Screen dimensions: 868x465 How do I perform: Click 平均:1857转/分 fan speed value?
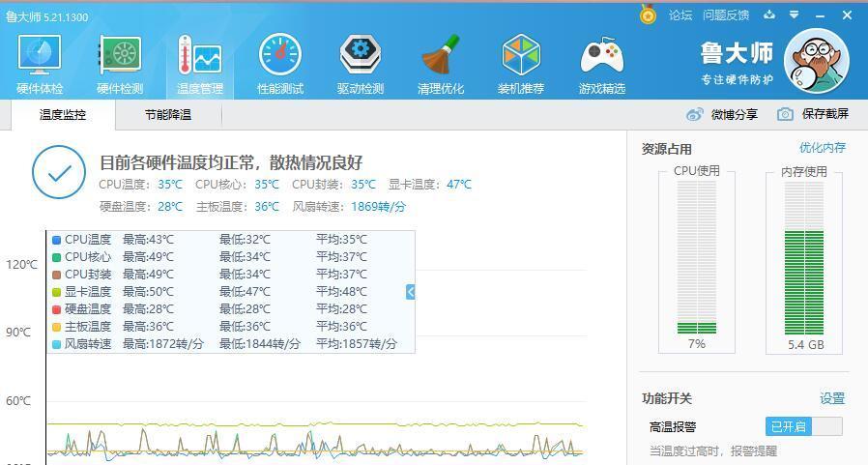[x=357, y=344]
